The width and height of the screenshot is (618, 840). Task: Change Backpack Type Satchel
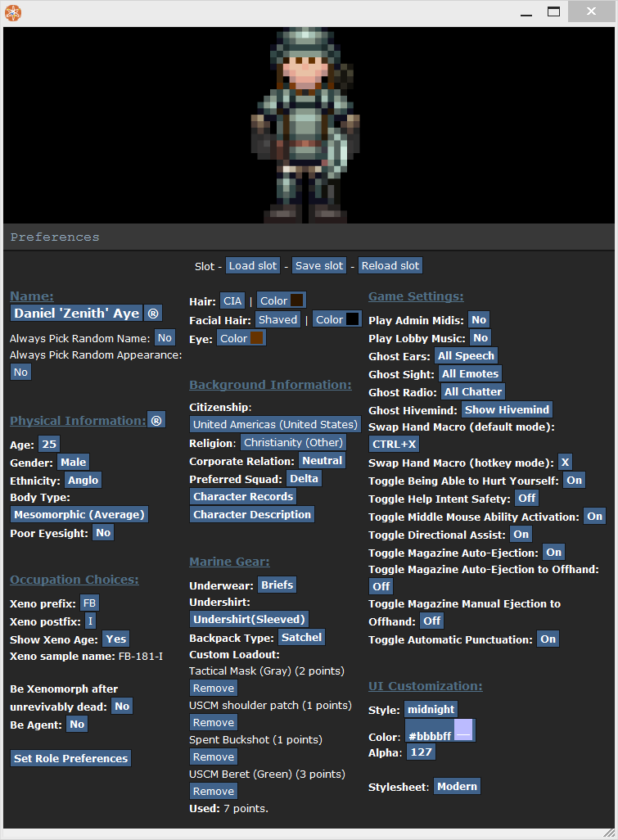click(x=301, y=638)
